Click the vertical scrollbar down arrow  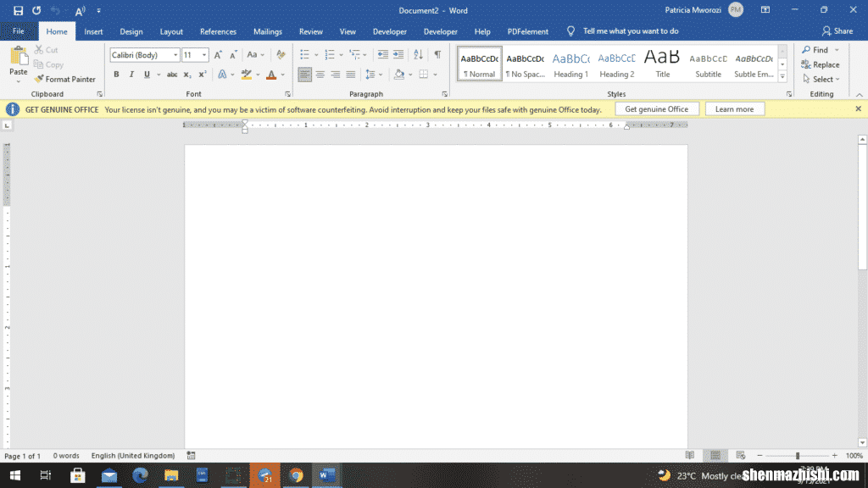pyautogui.click(x=862, y=442)
